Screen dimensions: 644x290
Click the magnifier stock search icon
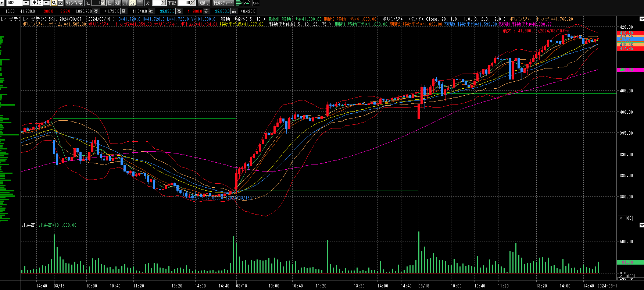(x=54, y=3)
